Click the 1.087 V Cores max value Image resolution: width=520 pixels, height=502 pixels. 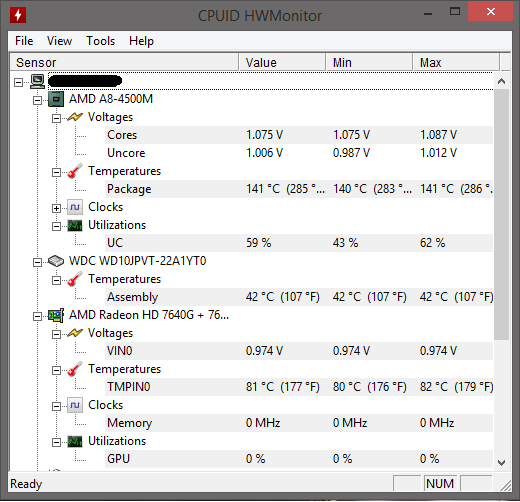(x=438, y=135)
